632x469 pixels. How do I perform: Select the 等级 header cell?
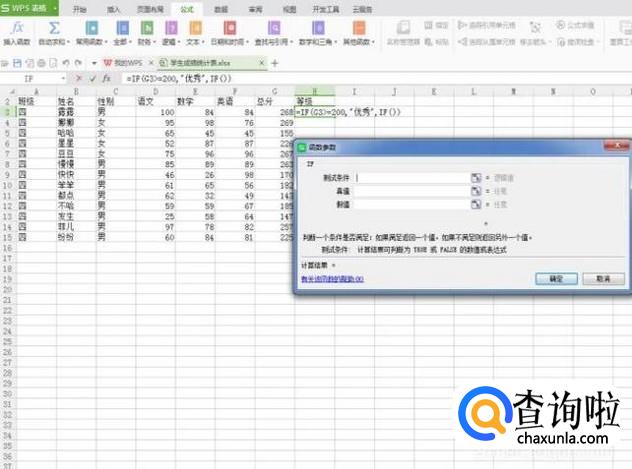coord(315,102)
